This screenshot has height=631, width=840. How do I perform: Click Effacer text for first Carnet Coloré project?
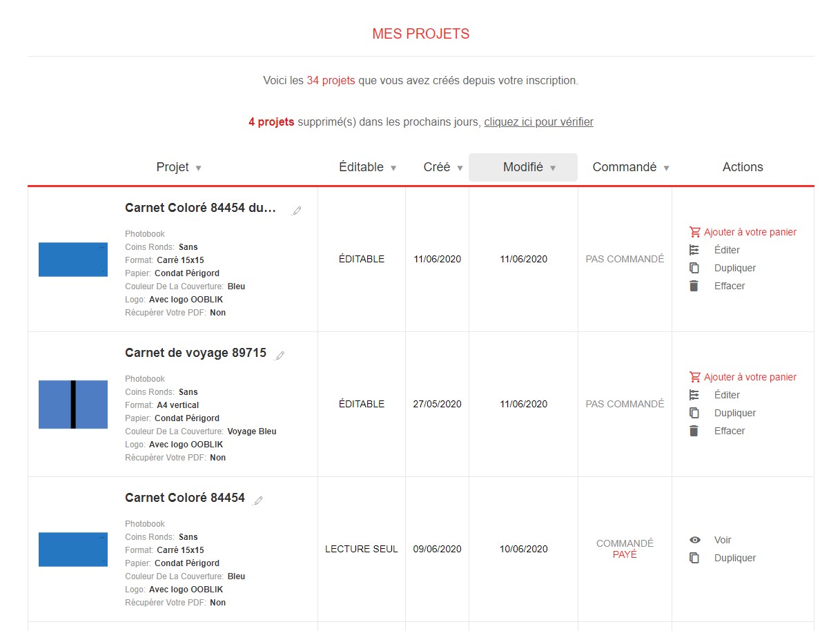point(729,286)
